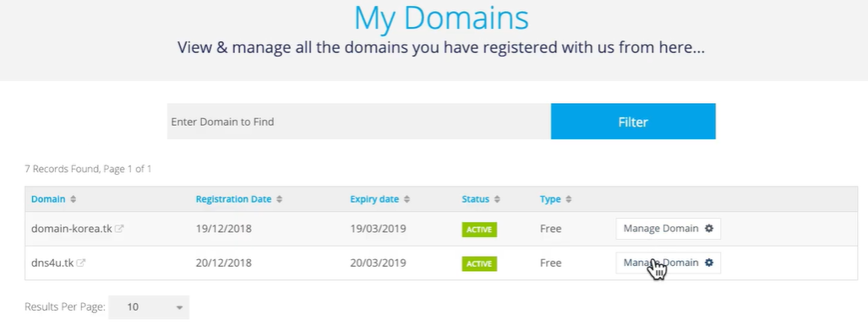
Task: Manage Domain button for dns4u.tk
Action: click(x=669, y=263)
